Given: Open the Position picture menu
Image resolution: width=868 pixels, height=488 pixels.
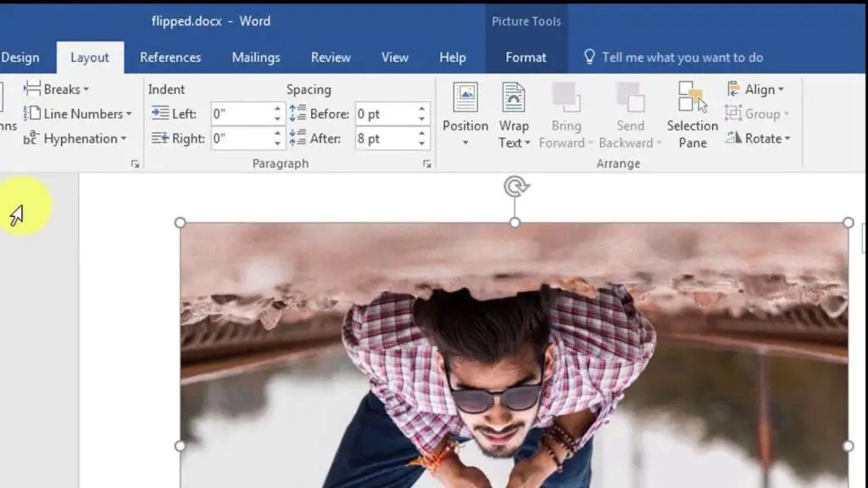Looking at the screenshot, I should click(465, 115).
